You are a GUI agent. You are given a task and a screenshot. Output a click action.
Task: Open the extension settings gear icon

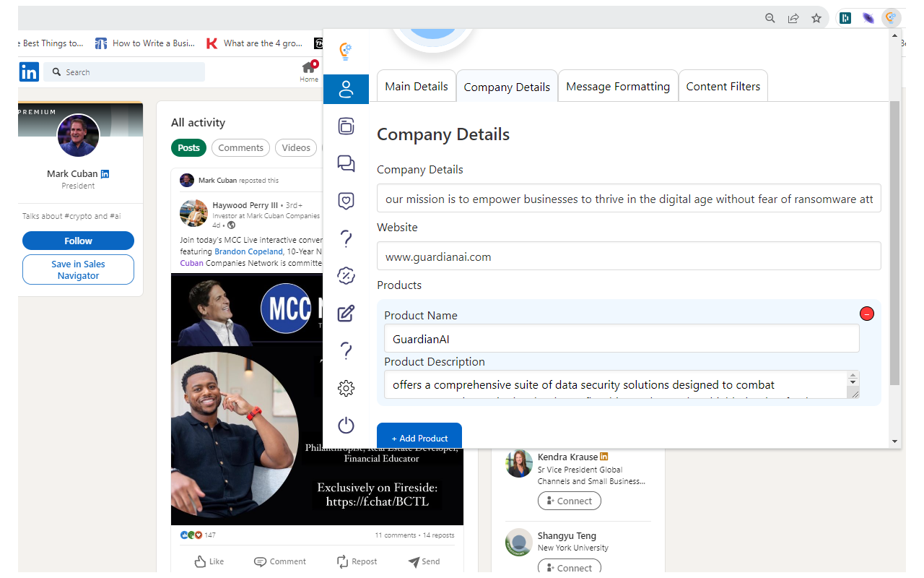pos(346,388)
